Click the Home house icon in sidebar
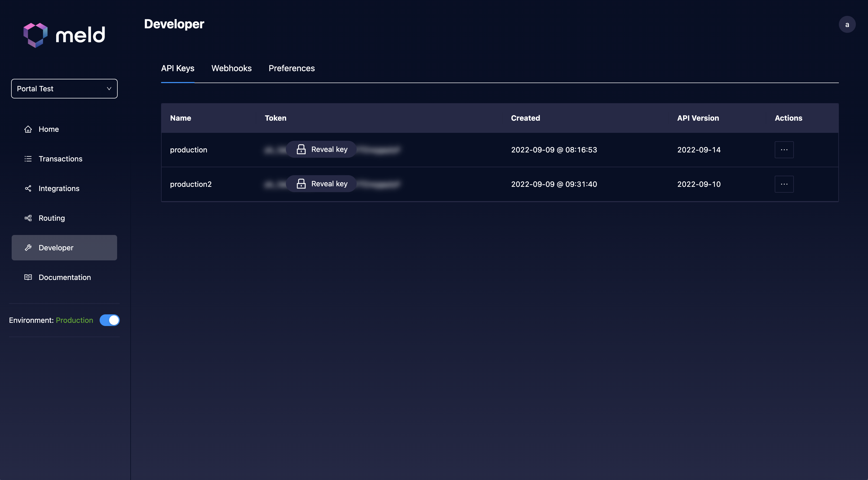868x480 pixels. coord(28,129)
